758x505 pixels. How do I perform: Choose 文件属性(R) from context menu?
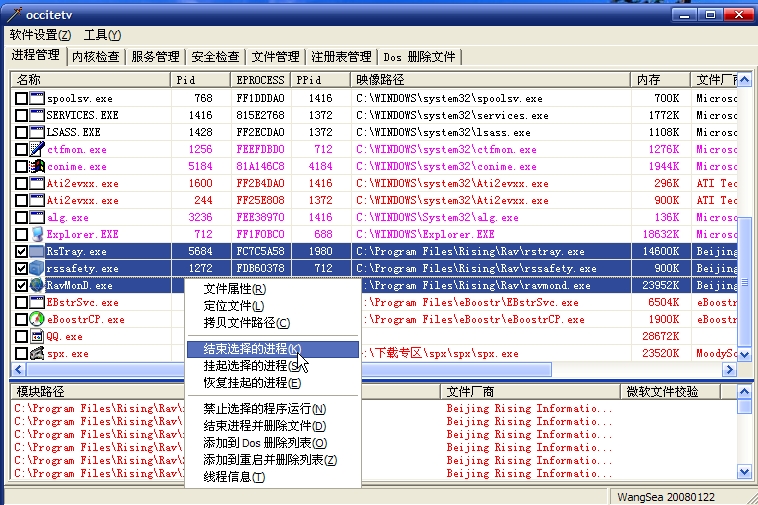(x=273, y=289)
